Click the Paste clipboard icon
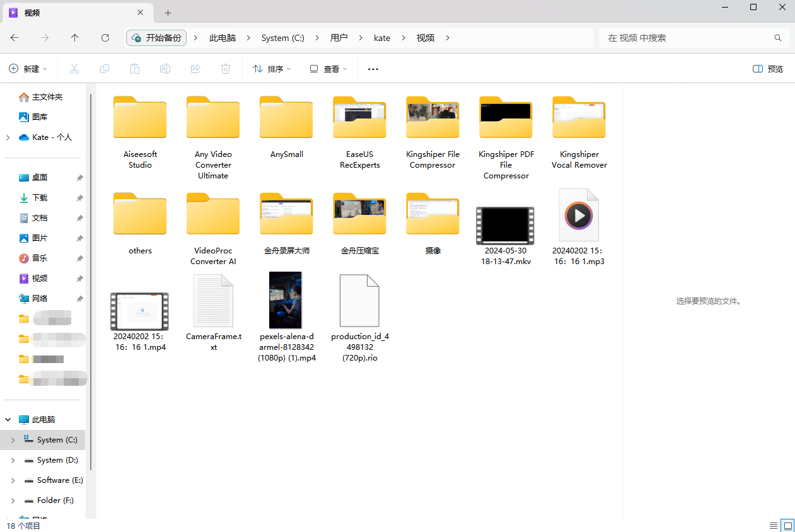Screen dimensions: 795x532 135,69
